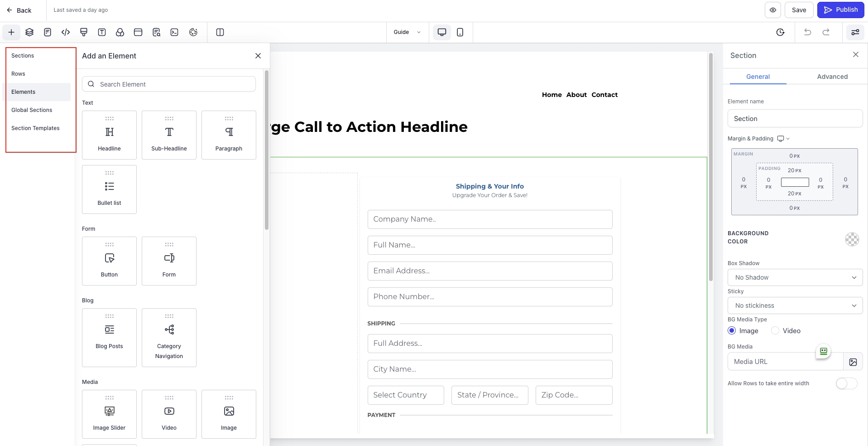Open BG Media image picker icon

[x=853, y=362]
